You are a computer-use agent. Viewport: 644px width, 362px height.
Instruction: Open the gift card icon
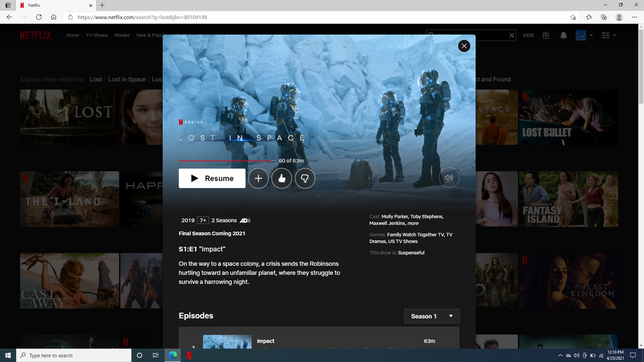pos(546,35)
